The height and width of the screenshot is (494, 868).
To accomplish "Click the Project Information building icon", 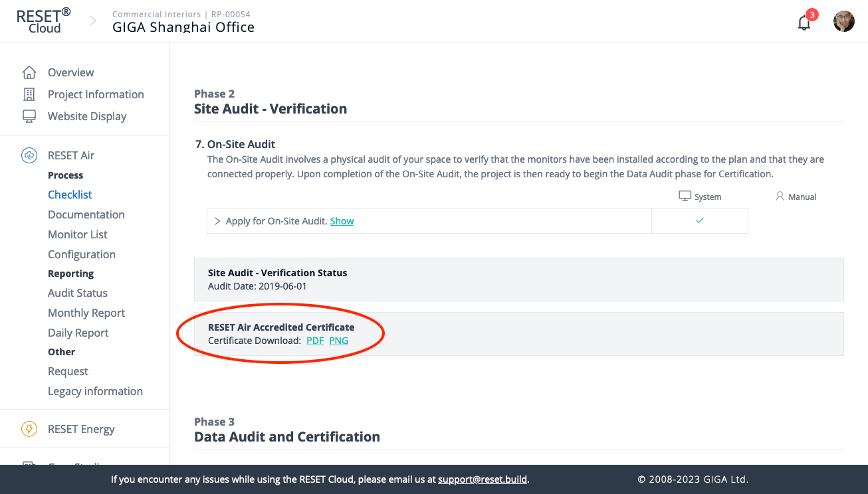I will coord(29,94).
